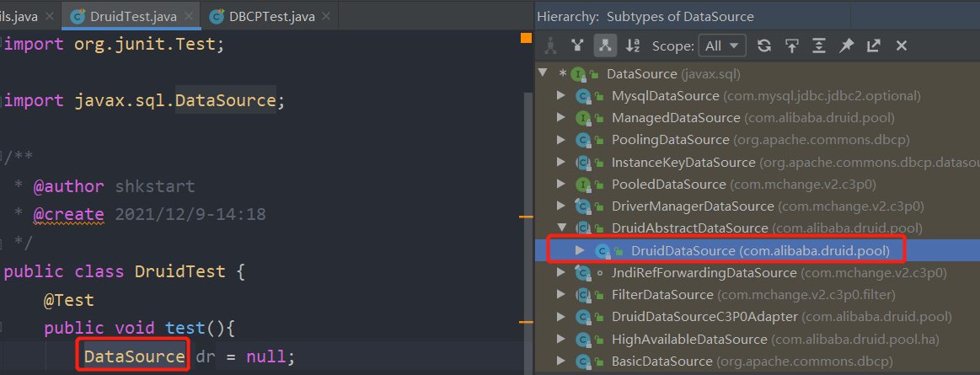Click the PooledDataSource interface icon
Image resolution: width=980 pixels, height=375 pixels.
coord(583,185)
